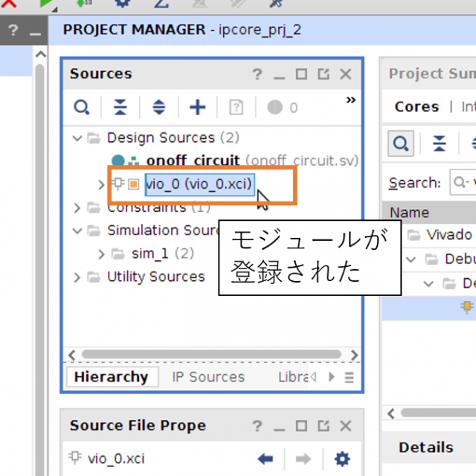
Task: Click the search icon in IP Catalog panel
Action: click(x=402, y=143)
